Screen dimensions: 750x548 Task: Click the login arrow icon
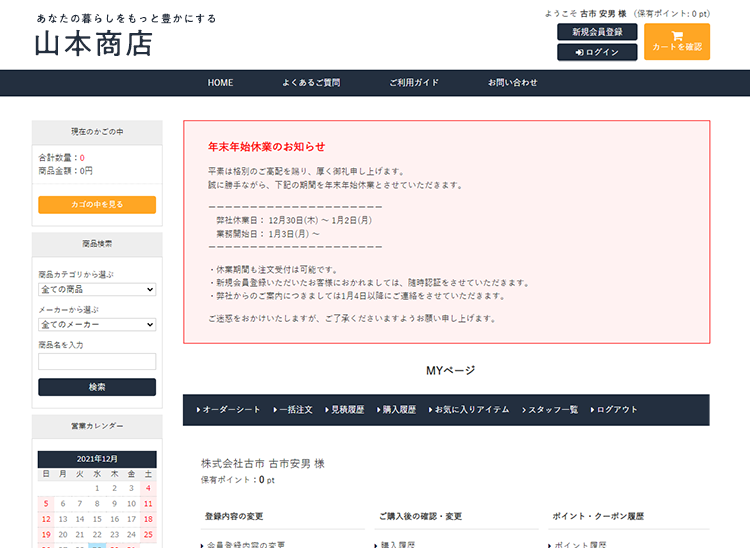coord(579,52)
